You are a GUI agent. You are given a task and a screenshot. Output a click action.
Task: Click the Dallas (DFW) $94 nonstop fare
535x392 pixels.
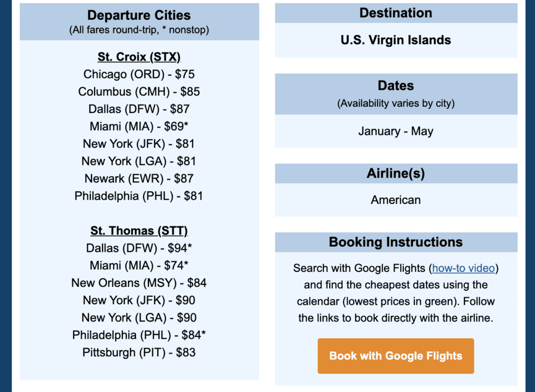point(139,248)
